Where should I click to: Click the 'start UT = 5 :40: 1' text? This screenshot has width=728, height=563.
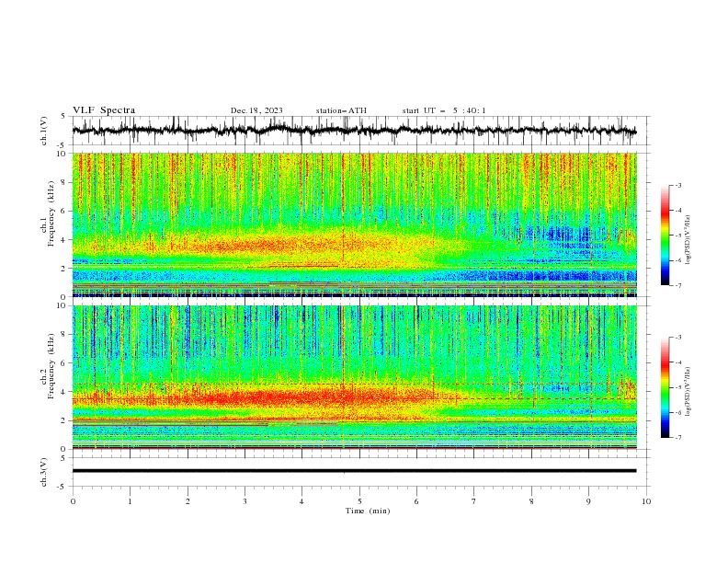tap(444, 110)
